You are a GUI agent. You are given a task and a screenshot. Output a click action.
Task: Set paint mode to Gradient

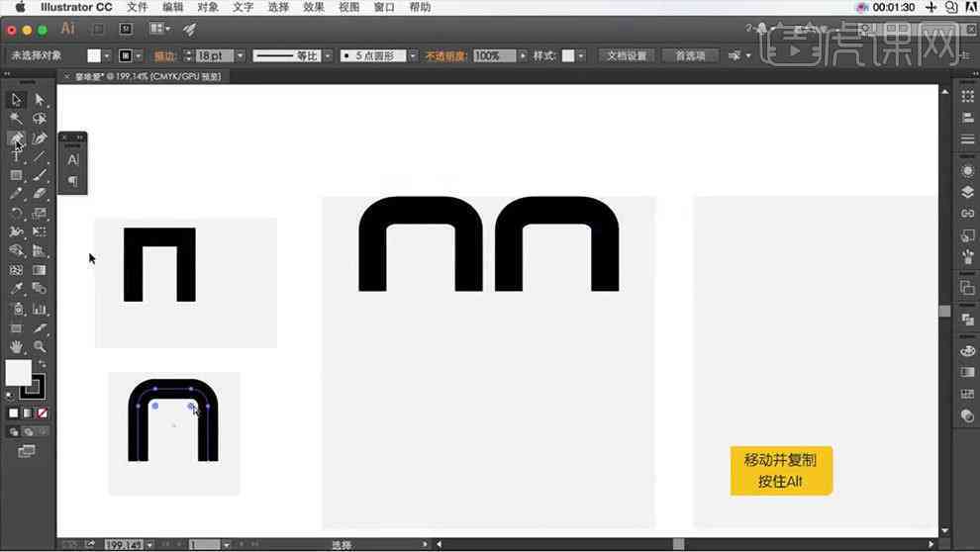[x=28, y=413]
